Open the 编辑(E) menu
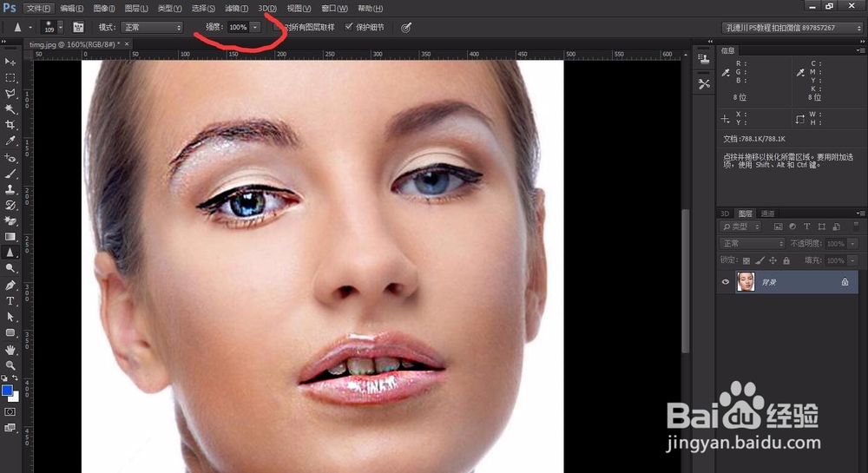Screen dimensions: 868x473 click(72, 9)
